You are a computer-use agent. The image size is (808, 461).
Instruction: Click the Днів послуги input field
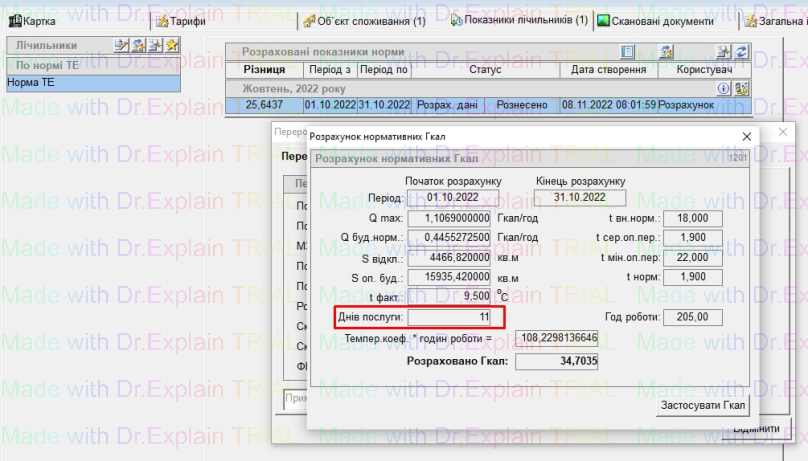[x=450, y=317]
